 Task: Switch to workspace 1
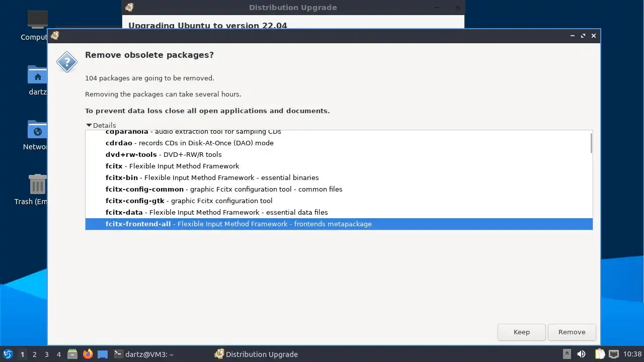22,354
